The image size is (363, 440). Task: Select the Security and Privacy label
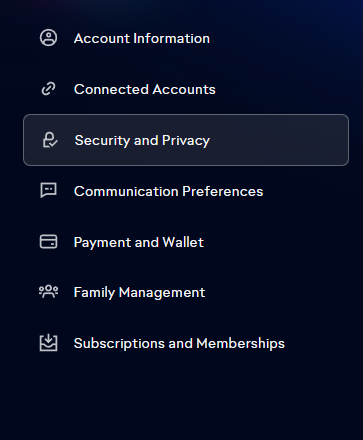pos(142,141)
